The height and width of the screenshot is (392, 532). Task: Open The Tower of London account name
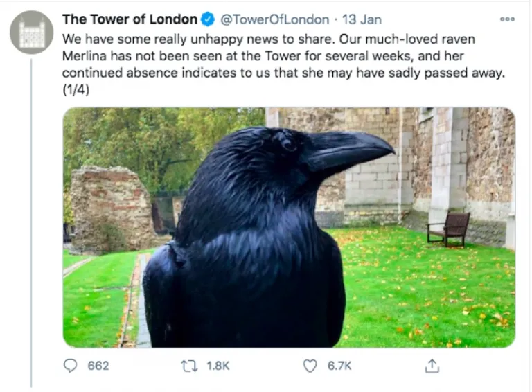(130, 19)
